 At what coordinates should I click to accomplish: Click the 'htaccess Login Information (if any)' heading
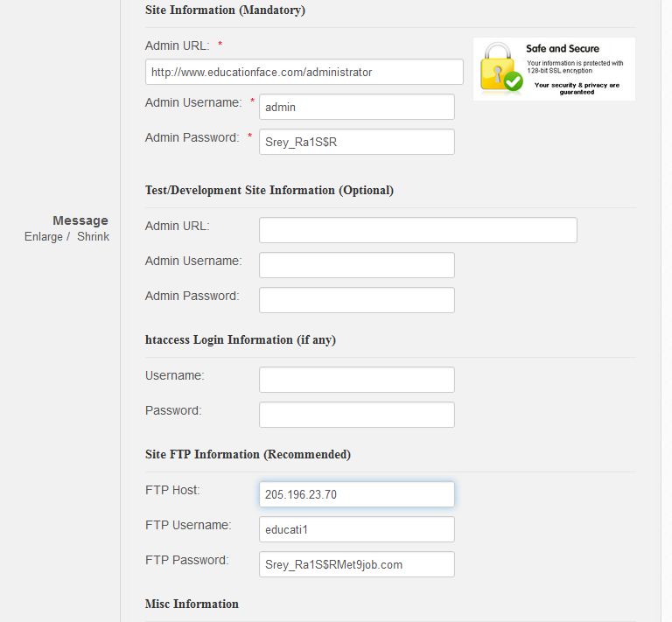pos(240,339)
